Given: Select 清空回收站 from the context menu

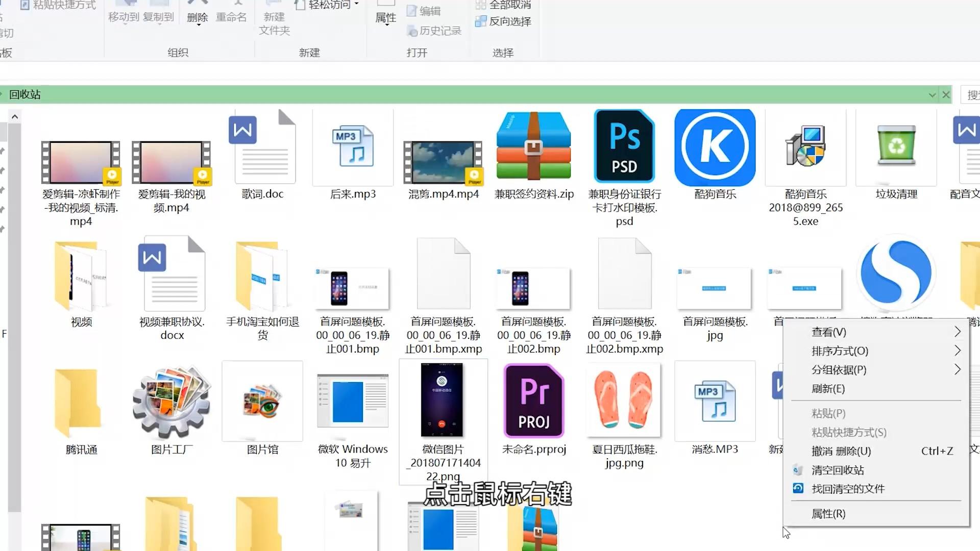Looking at the screenshot, I should pyautogui.click(x=837, y=470).
